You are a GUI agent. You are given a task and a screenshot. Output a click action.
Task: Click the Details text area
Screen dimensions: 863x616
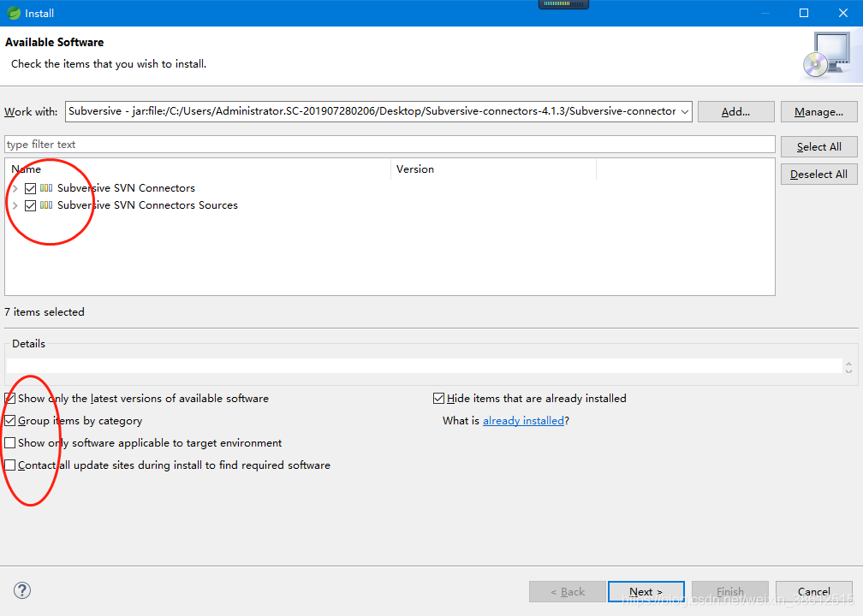pyautogui.click(x=424, y=366)
